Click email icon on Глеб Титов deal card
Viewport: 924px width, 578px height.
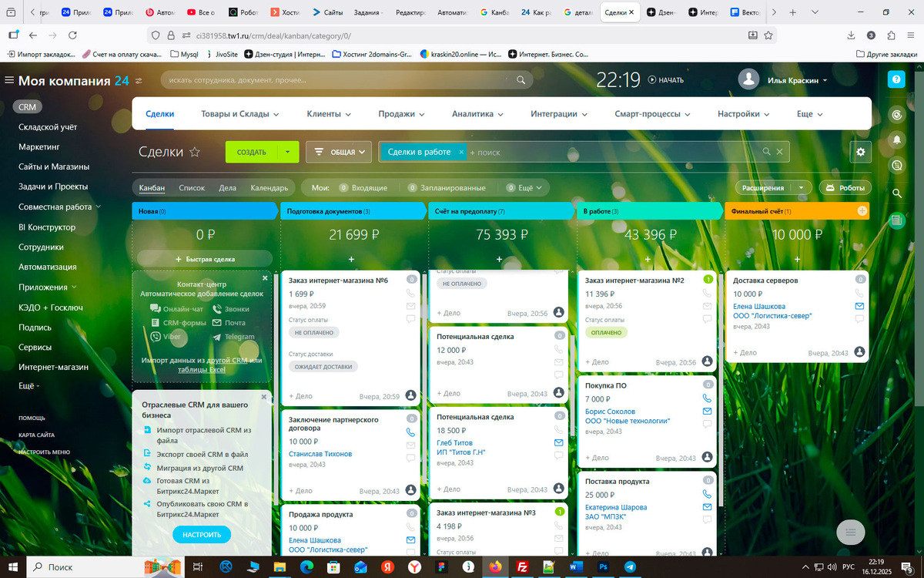click(559, 442)
